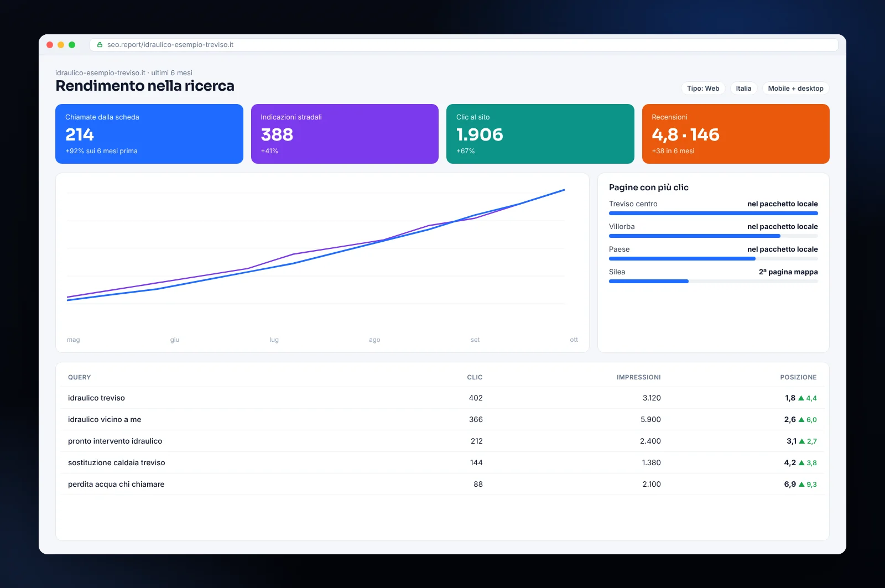Image resolution: width=885 pixels, height=588 pixels.
Task: Click the '2ª pagina mappa' label
Action: [x=788, y=272]
